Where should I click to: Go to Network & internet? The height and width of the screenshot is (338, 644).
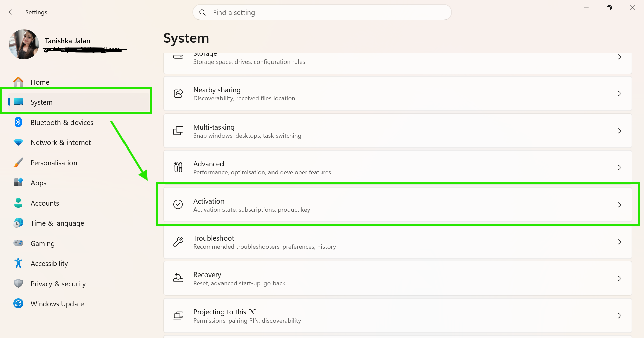[x=61, y=143]
